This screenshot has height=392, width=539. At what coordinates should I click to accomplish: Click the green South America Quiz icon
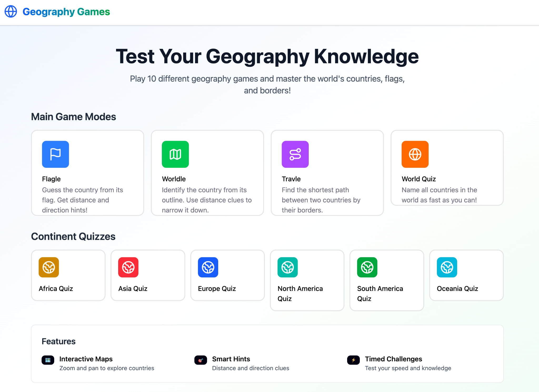pos(367,267)
